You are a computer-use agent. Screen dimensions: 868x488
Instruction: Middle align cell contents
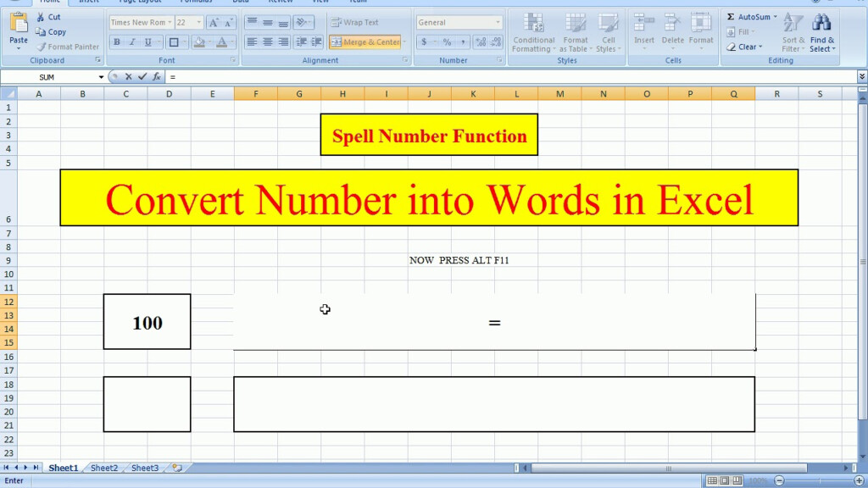pyautogui.click(x=267, y=23)
